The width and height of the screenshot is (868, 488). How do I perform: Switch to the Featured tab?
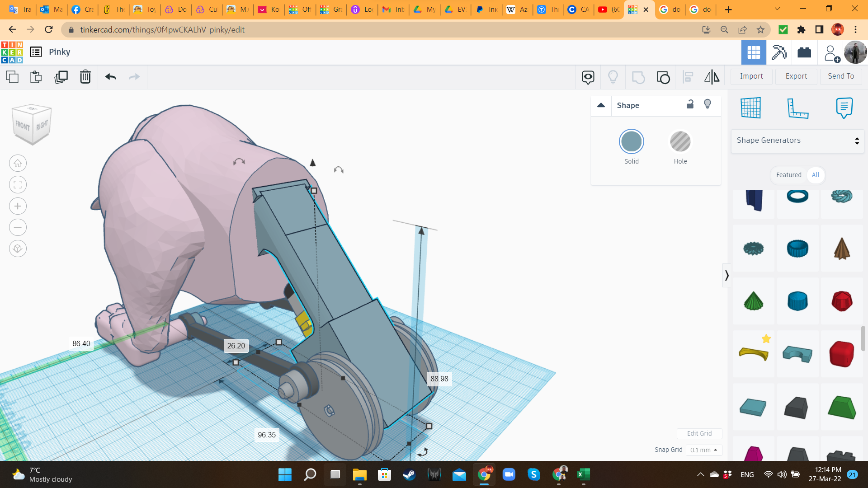click(x=788, y=175)
